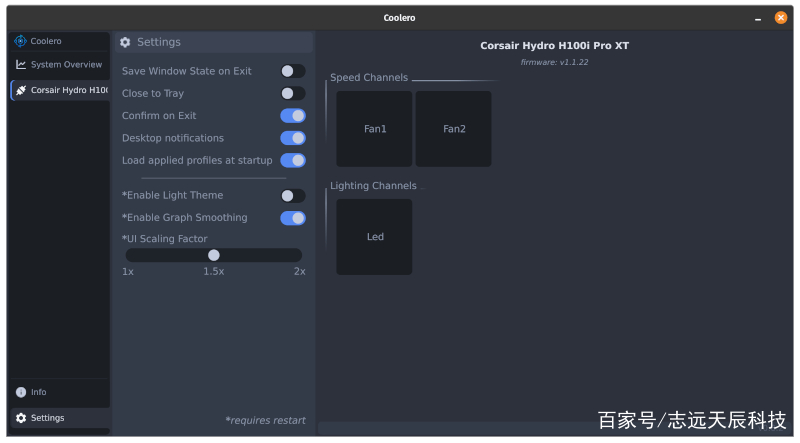The height and width of the screenshot is (443, 800).
Task: Open Settings from the sidebar
Action: [60, 418]
